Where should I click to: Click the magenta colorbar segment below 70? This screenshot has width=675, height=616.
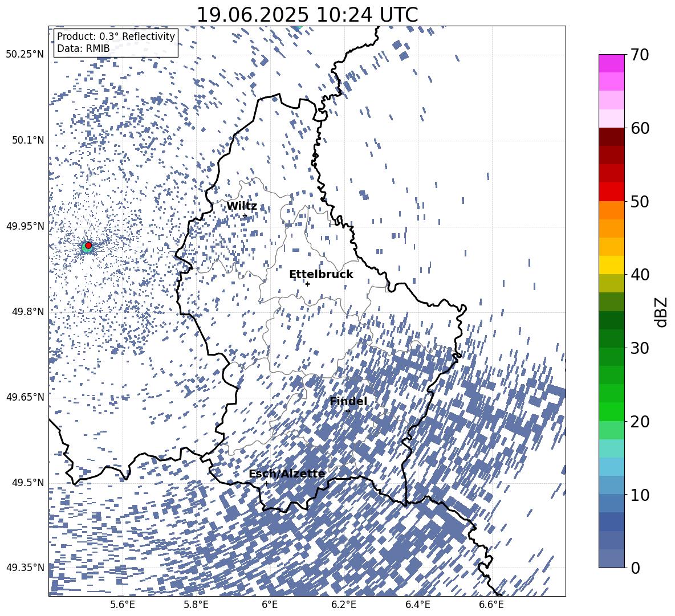[611, 64]
